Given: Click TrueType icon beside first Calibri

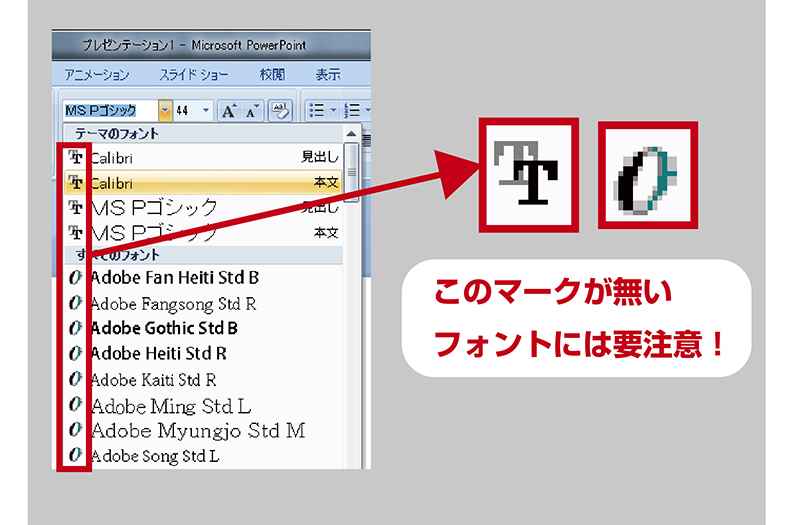Looking at the screenshot, I should [74, 158].
